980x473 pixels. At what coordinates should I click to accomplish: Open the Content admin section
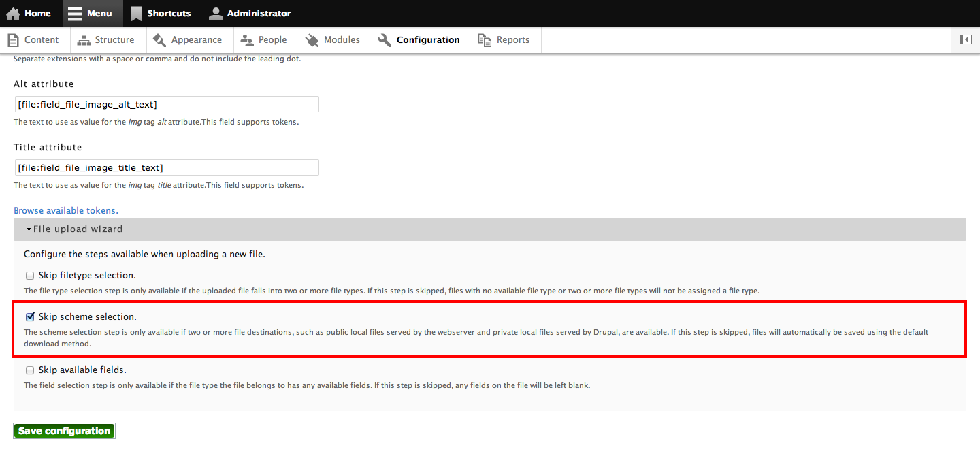(33, 39)
